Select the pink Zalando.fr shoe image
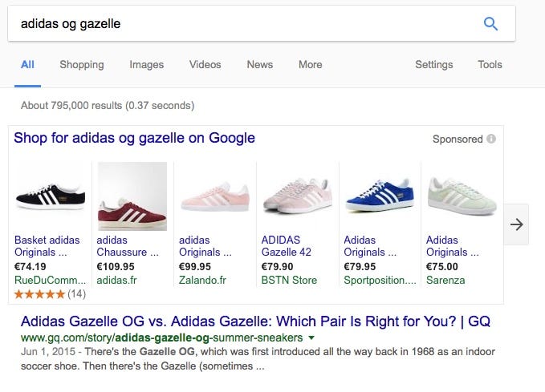The image size is (545, 392). 214,196
